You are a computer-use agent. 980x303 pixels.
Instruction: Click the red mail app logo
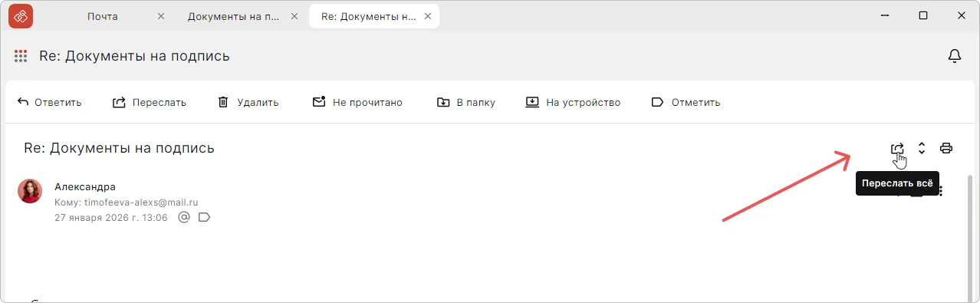click(21, 15)
